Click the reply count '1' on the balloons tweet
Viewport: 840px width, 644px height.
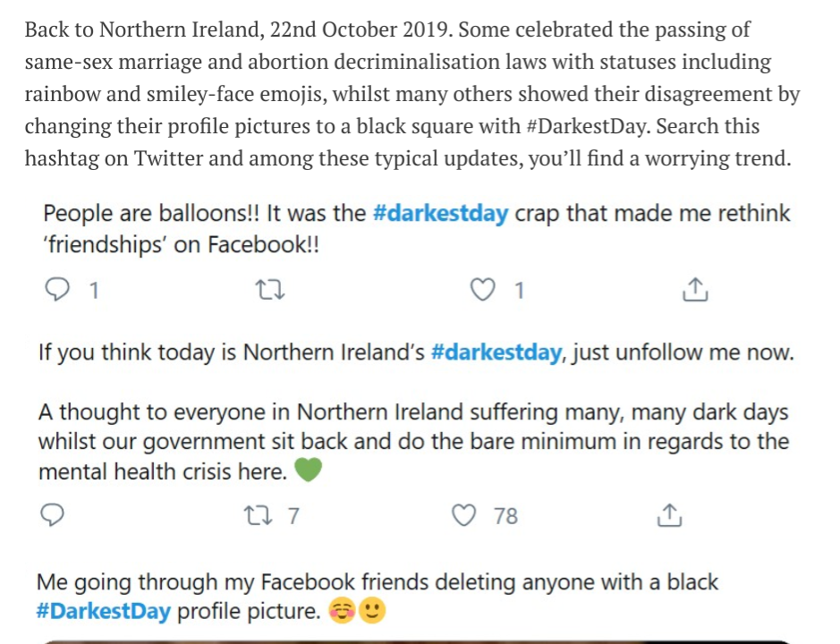coord(93,290)
